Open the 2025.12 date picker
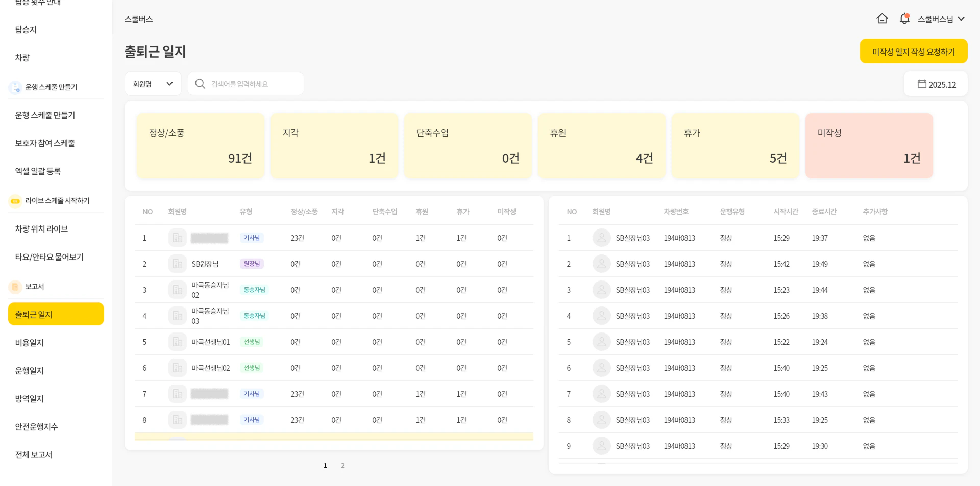 pyautogui.click(x=936, y=84)
